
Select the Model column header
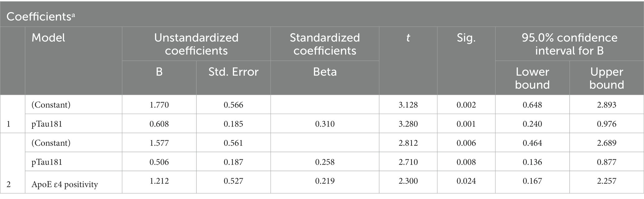pyautogui.click(x=48, y=38)
